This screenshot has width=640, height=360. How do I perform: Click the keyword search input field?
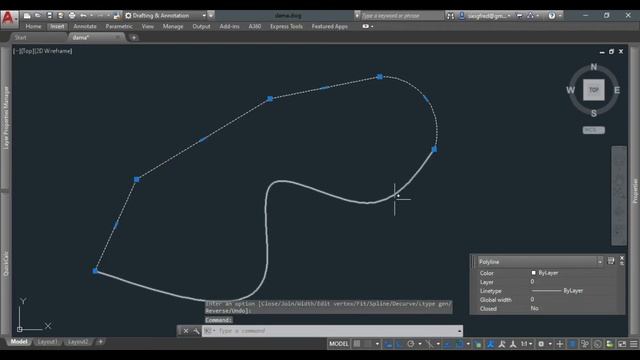click(402, 16)
